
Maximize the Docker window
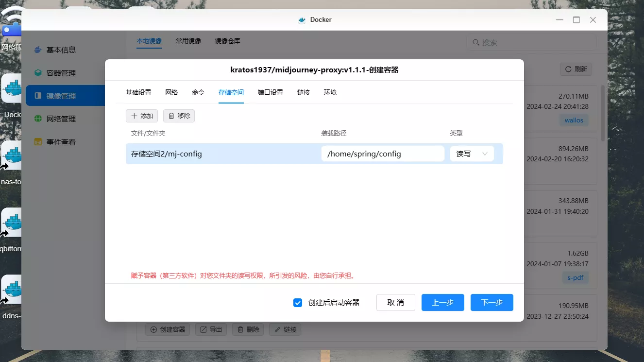click(x=576, y=20)
